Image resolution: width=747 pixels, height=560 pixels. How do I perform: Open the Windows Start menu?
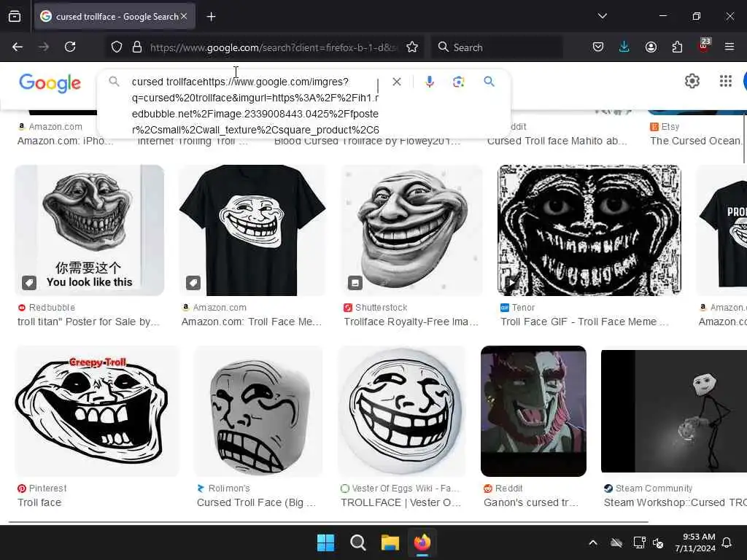(x=326, y=542)
